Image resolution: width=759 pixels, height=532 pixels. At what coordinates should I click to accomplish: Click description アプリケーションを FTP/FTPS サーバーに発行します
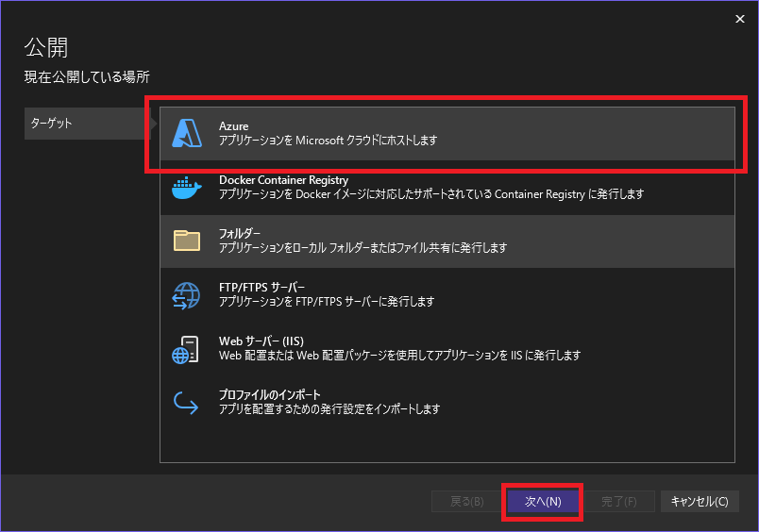tap(327, 301)
